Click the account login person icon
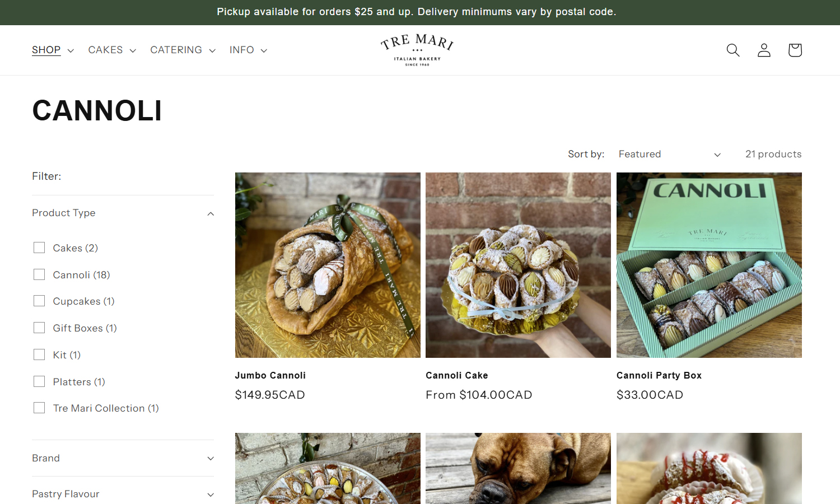The height and width of the screenshot is (504, 840). pos(764,50)
